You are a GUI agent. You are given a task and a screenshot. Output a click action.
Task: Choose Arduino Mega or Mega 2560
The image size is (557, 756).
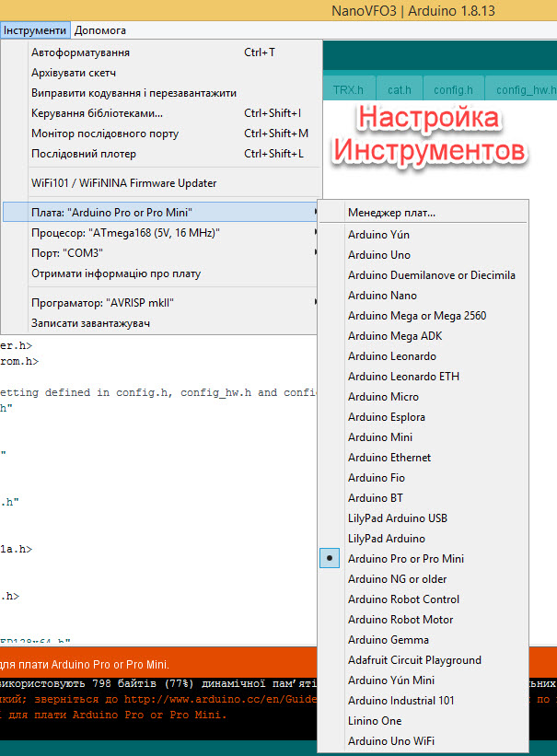click(417, 316)
